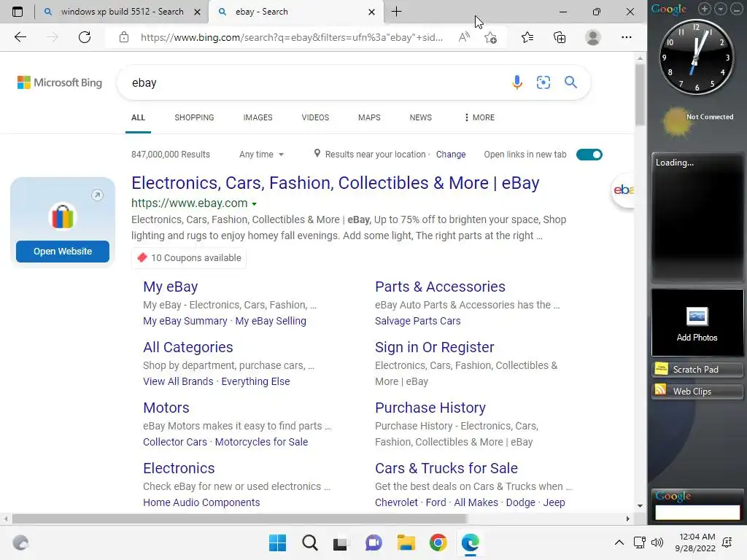Open the eBay logo side panel
Screen dimensions: 747x560
pyautogui.click(x=622, y=190)
